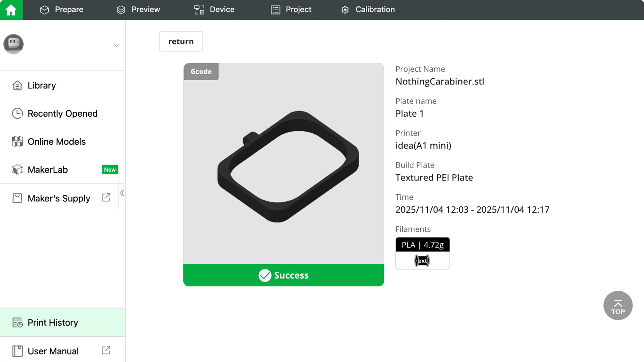Open the Library section

click(x=41, y=85)
